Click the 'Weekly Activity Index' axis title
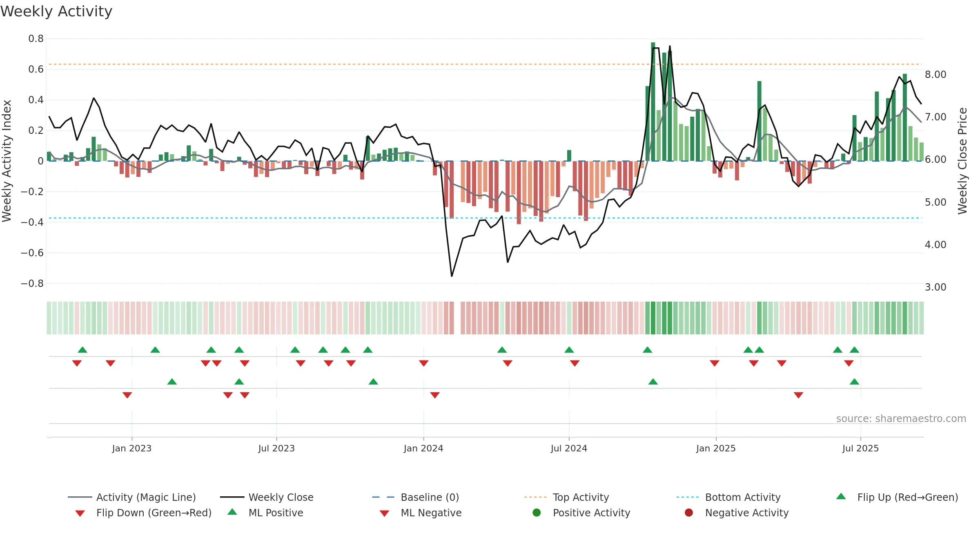The width and height of the screenshot is (980, 551). click(7, 161)
